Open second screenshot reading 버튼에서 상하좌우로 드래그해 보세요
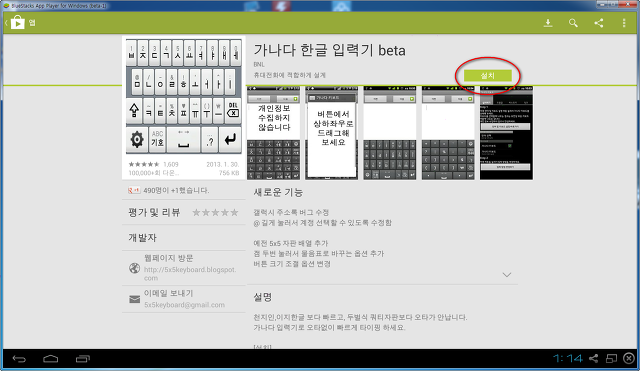Image resolution: width=640 pixels, height=371 pixels. pyautogui.click(x=332, y=133)
